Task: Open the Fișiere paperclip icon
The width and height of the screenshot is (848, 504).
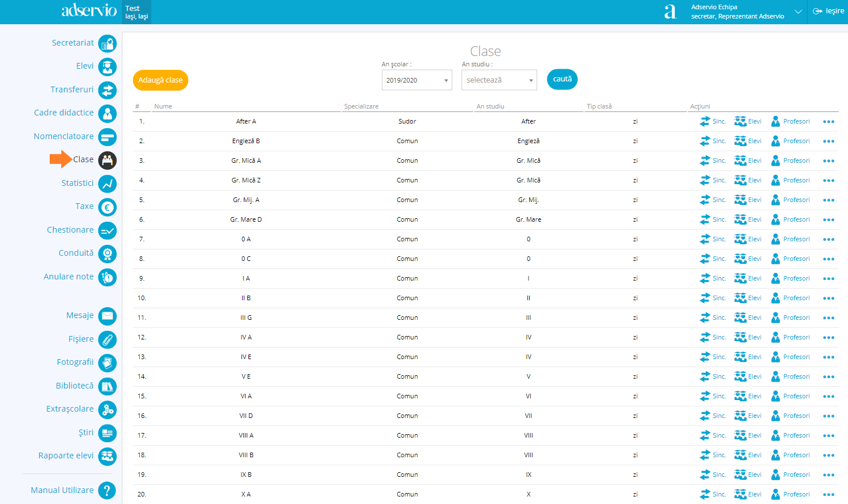Action: pyautogui.click(x=107, y=339)
